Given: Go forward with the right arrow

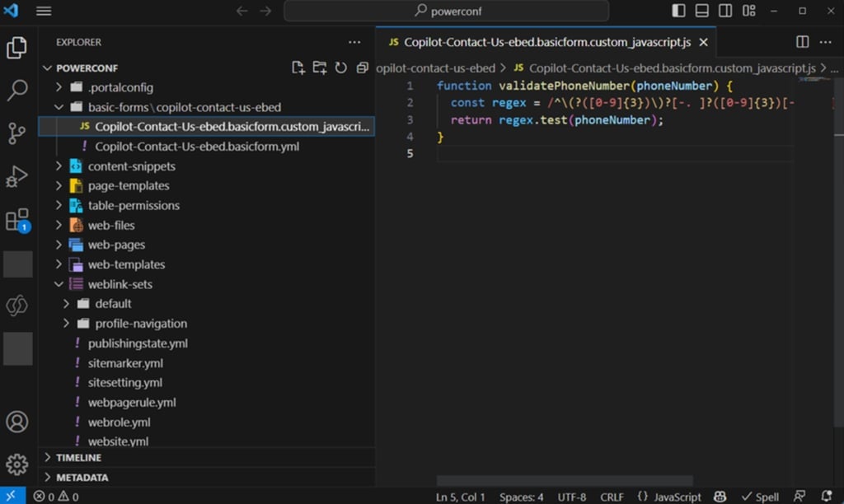Looking at the screenshot, I should (265, 11).
